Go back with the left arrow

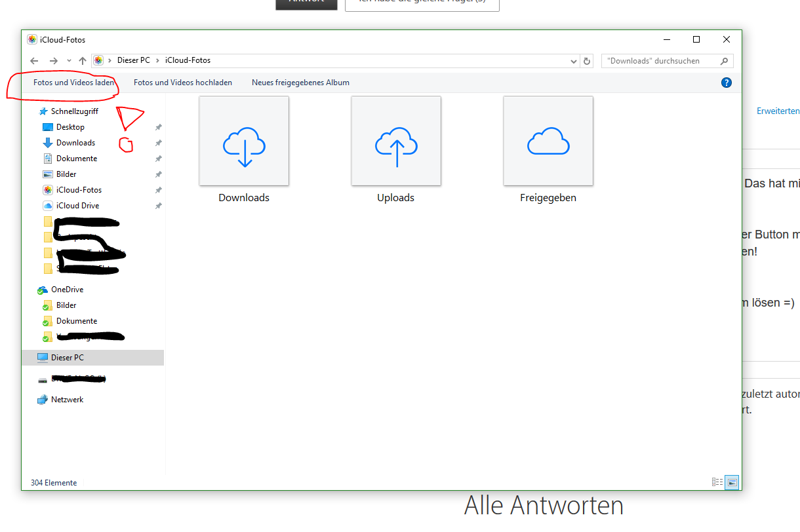(35, 60)
